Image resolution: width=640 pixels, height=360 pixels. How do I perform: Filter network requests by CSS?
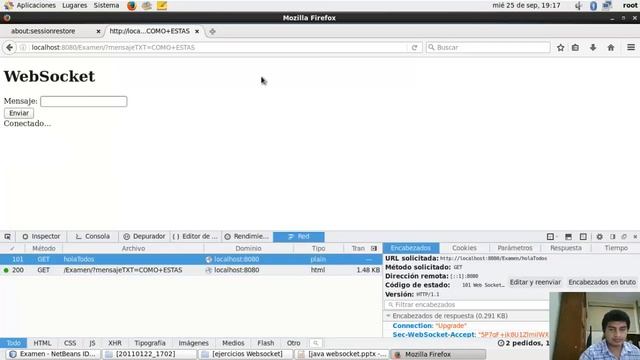pyautogui.click(x=70, y=343)
